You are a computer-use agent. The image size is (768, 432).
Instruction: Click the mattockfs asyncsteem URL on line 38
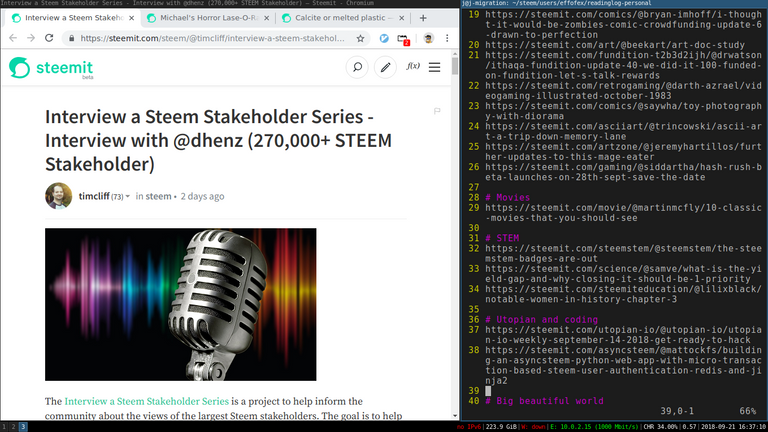[x=623, y=365]
